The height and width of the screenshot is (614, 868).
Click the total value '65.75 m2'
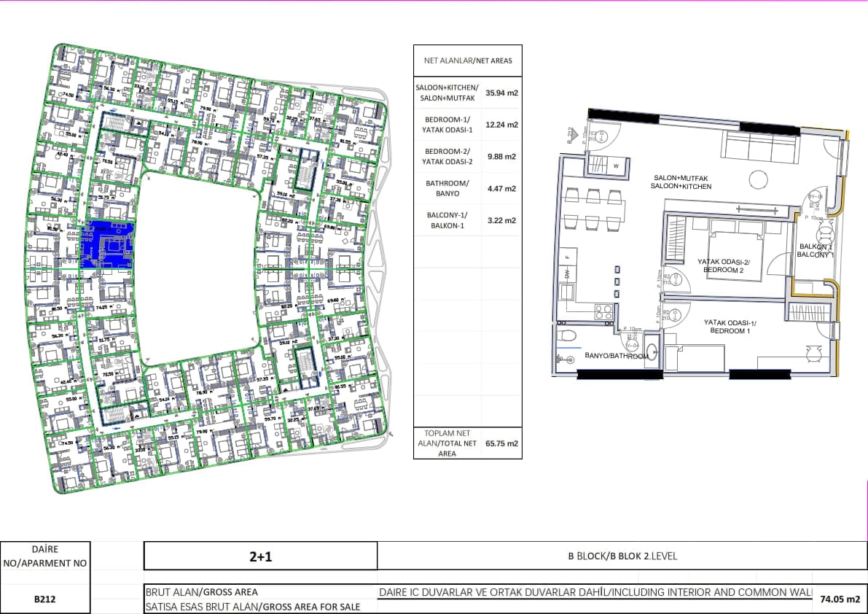point(501,443)
